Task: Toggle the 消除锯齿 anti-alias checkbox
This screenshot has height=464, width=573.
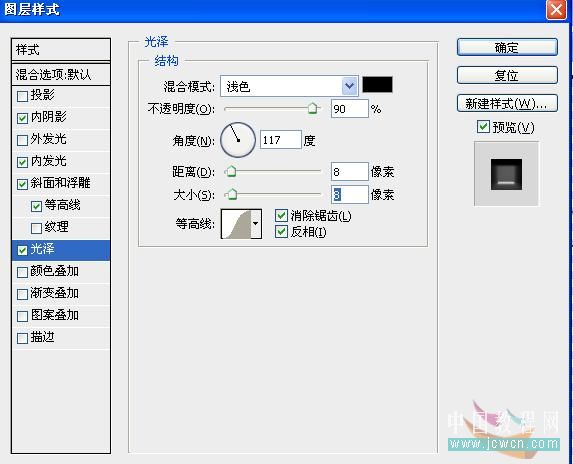Action: 281,216
